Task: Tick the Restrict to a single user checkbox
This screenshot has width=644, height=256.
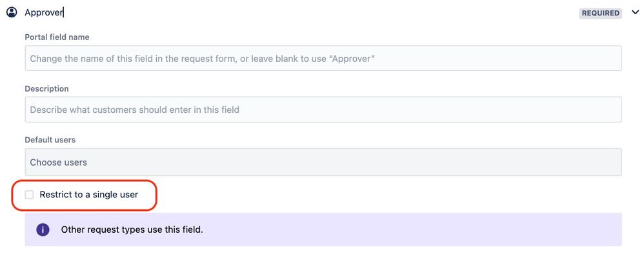Action: (29, 195)
